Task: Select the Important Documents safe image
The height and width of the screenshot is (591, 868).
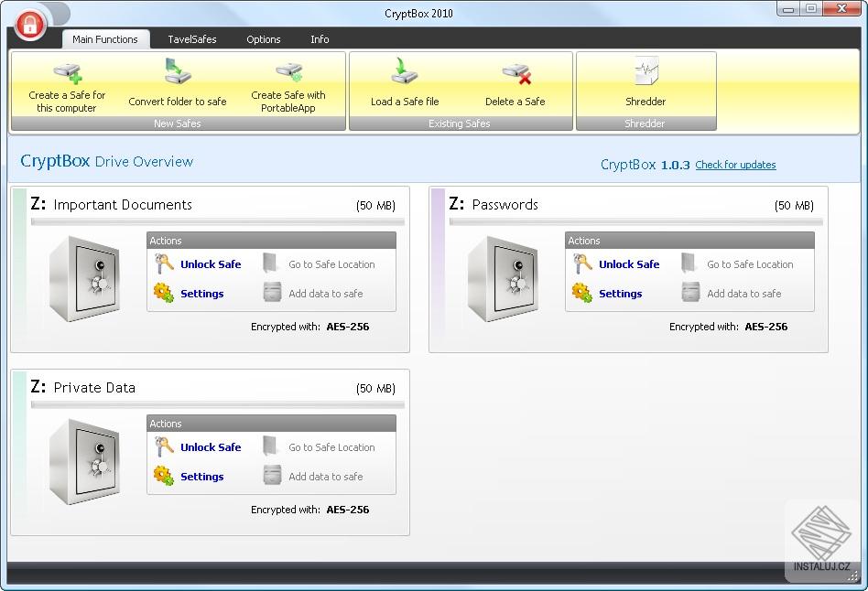Action: (84, 278)
